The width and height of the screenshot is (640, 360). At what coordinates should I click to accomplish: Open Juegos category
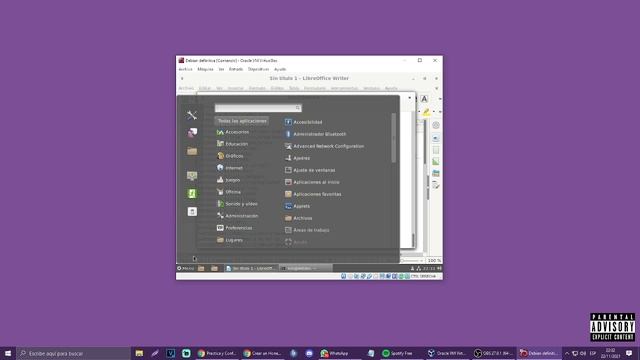[229, 180]
